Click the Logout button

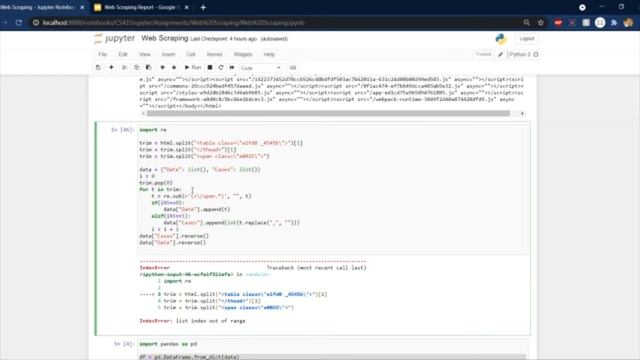point(527,38)
